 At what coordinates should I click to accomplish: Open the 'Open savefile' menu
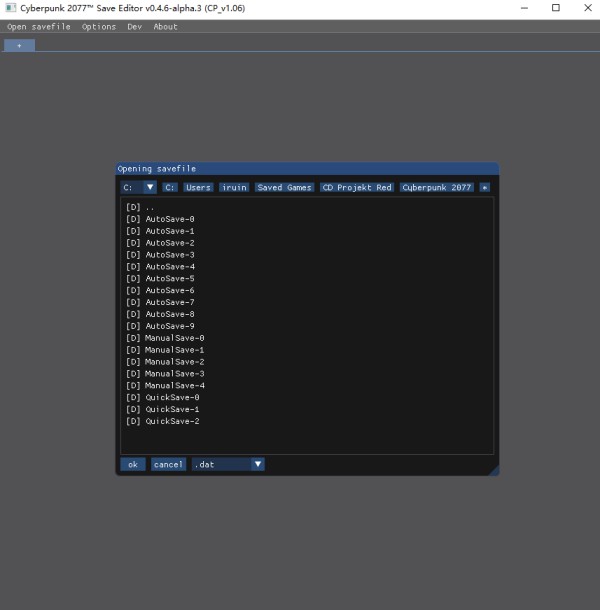[x=39, y=27]
